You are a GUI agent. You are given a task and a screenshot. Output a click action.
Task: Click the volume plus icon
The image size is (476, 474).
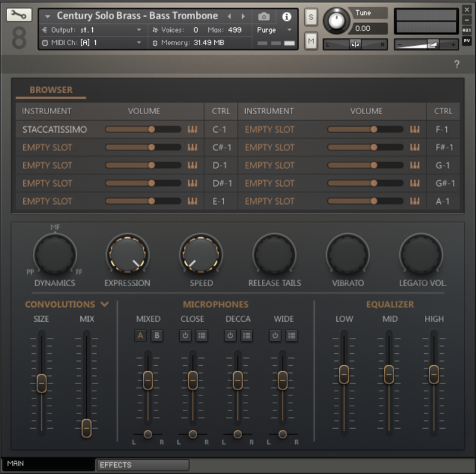click(453, 45)
